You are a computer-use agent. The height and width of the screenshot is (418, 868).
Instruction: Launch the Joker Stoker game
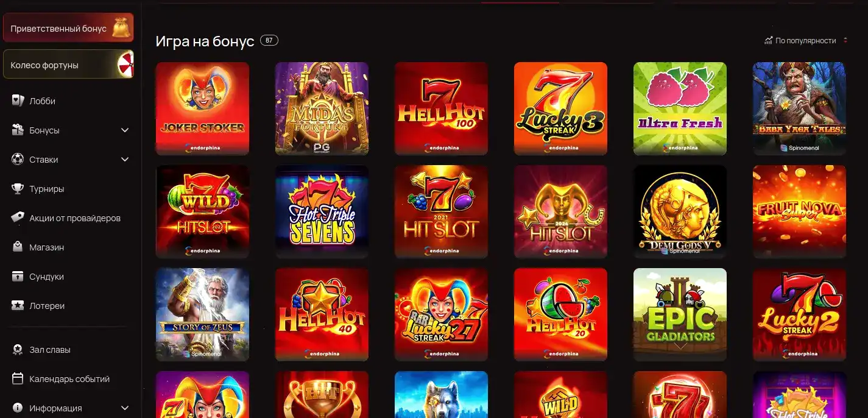click(202, 108)
